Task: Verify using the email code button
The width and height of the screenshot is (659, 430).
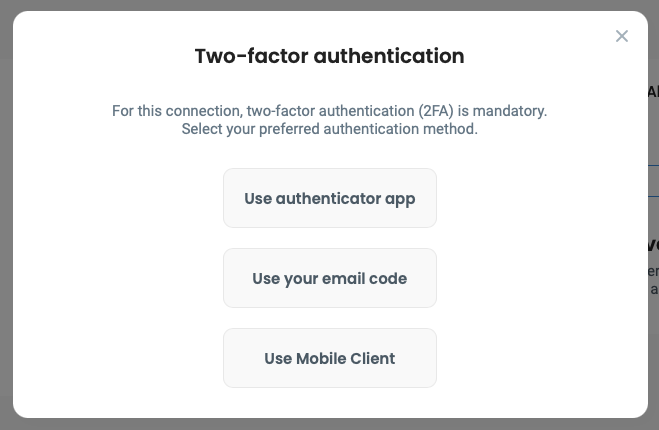Action: (x=330, y=278)
